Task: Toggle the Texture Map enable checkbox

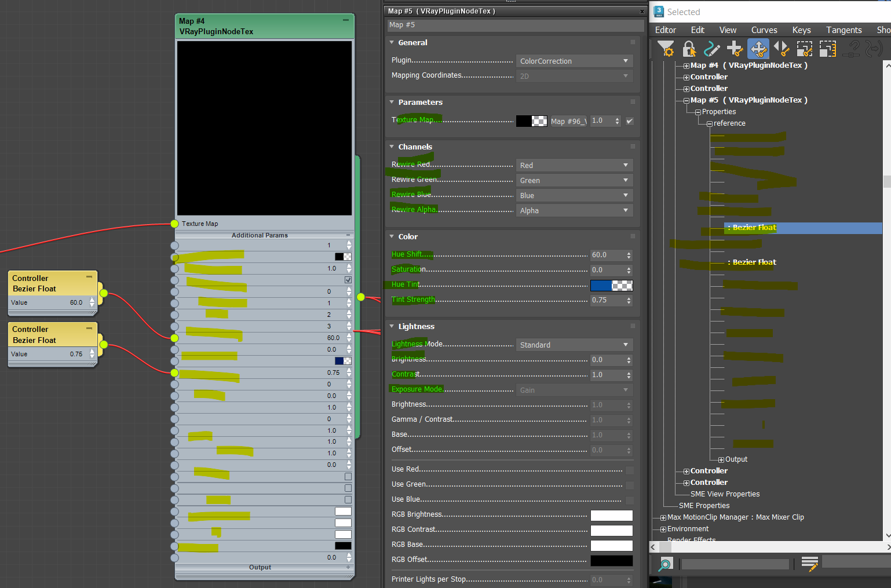Action: [x=630, y=121]
